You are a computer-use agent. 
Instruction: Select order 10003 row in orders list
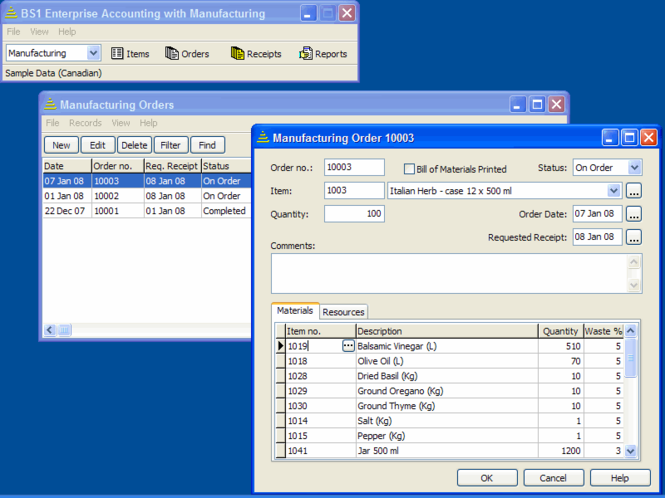(147, 181)
